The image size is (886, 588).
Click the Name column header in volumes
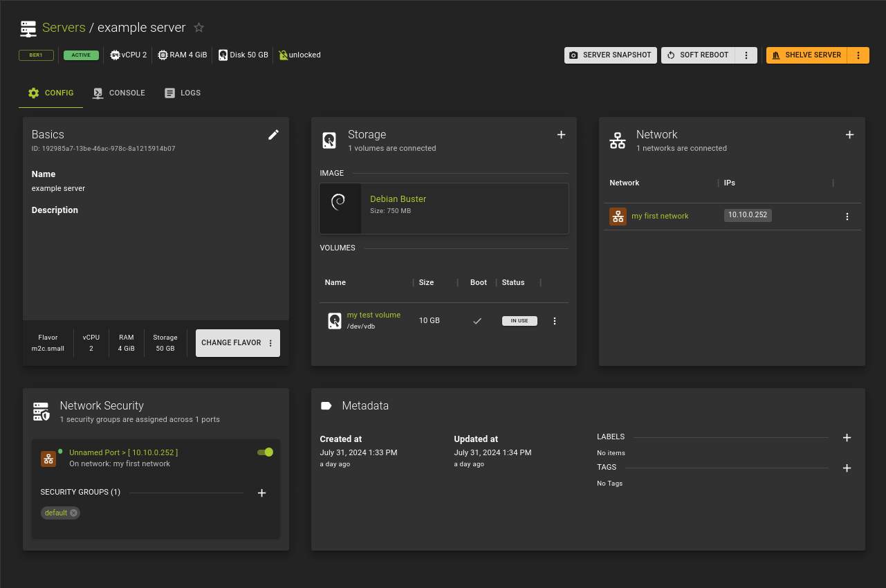click(x=335, y=282)
